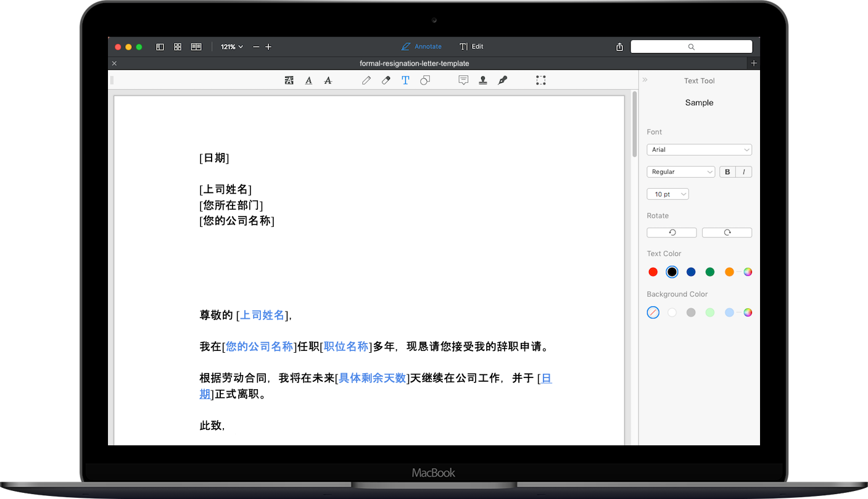Collapse the Text Tool panel
This screenshot has height=499, width=868.
click(645, 80)
